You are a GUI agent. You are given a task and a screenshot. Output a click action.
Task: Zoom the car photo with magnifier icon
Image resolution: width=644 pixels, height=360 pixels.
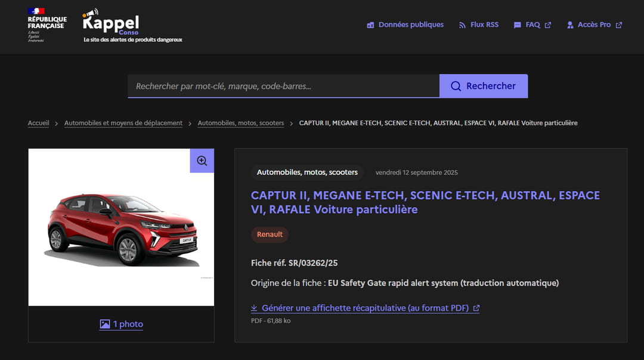point(202,161)
